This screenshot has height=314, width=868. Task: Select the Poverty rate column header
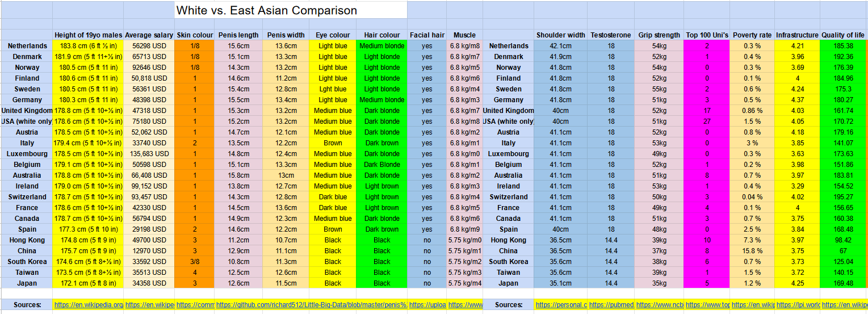point(752,35)
